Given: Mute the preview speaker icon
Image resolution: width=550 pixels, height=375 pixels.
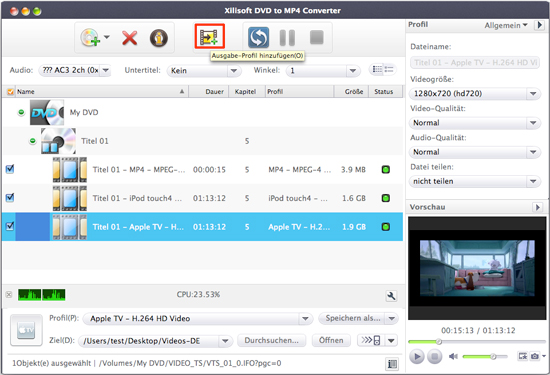Looking at the screenshot, I should pyautogui.click(x=453, y=356).
